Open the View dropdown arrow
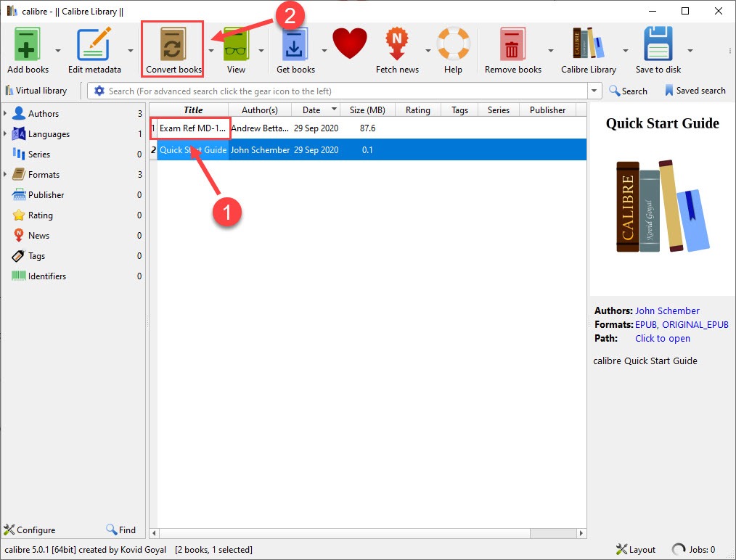The image size is (736, 560). tap(261, 50)
